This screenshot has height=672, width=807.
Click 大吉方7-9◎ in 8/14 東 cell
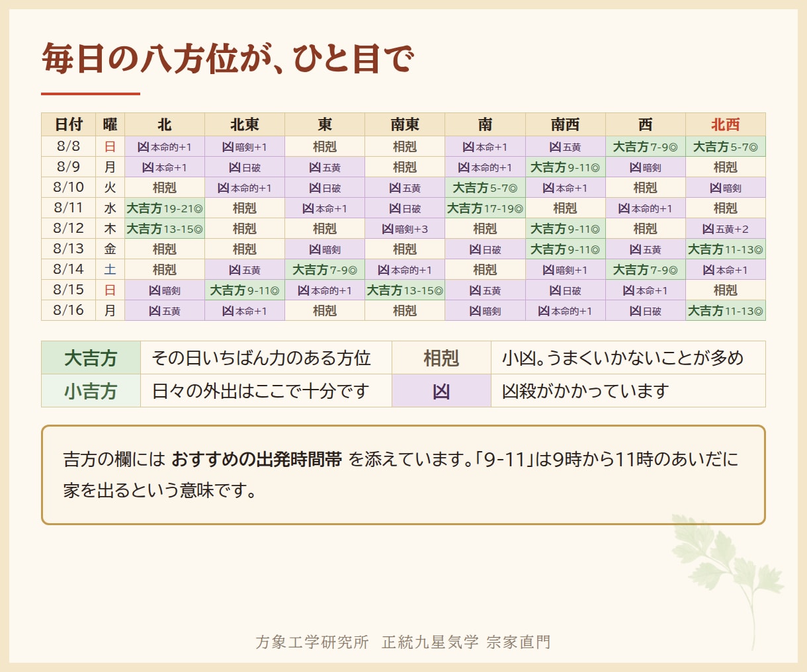click(325, 269)
